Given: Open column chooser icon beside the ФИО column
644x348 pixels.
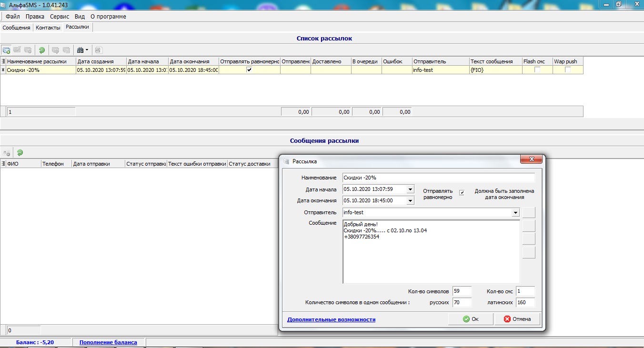Looking at the screenshot, I should coord(3,164).
